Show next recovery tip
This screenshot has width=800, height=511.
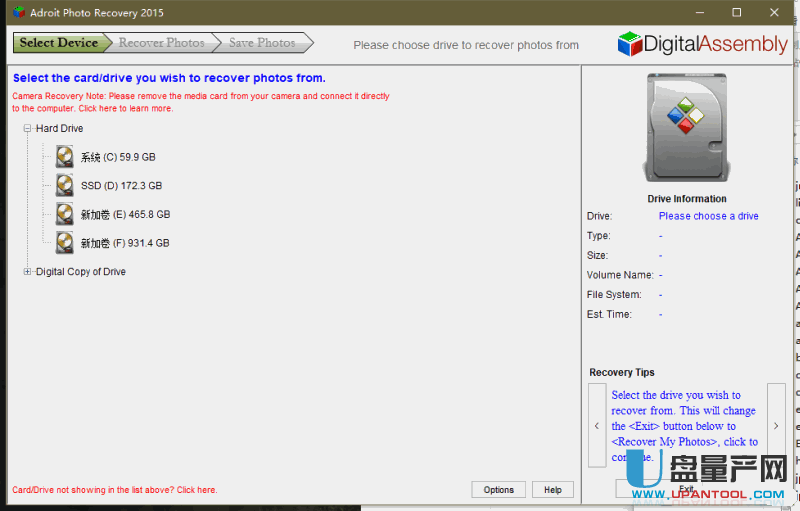click(776, 425)
